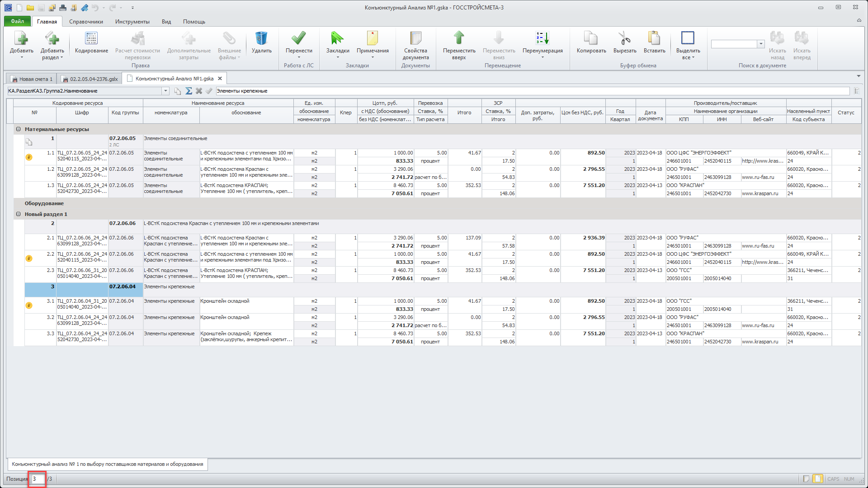The height and width of the screenshot is (488, 868).
Task: Open the Примечания notes icon
Action: coord(373,38)
